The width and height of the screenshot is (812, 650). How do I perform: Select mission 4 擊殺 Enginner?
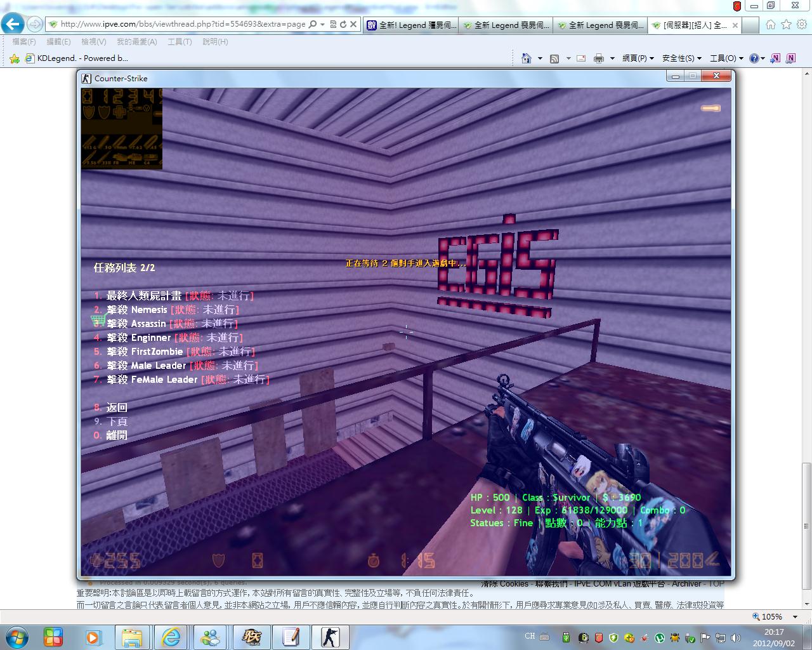(169, 338)
